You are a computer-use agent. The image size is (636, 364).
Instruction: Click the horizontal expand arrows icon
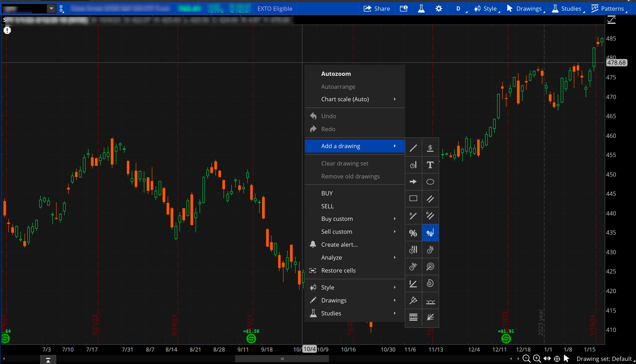click(547, 359)
